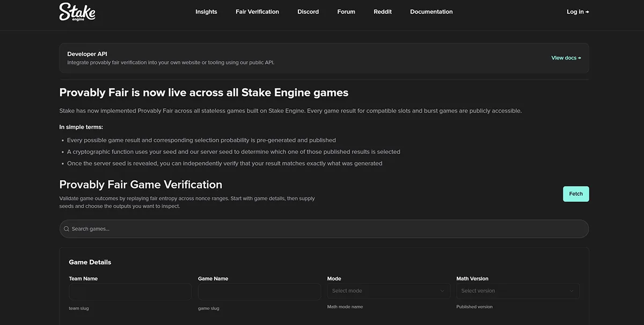Viewport: 644px width, 325px height.
Task: Click the Team Name input field
Action: [x=130, y=292]
